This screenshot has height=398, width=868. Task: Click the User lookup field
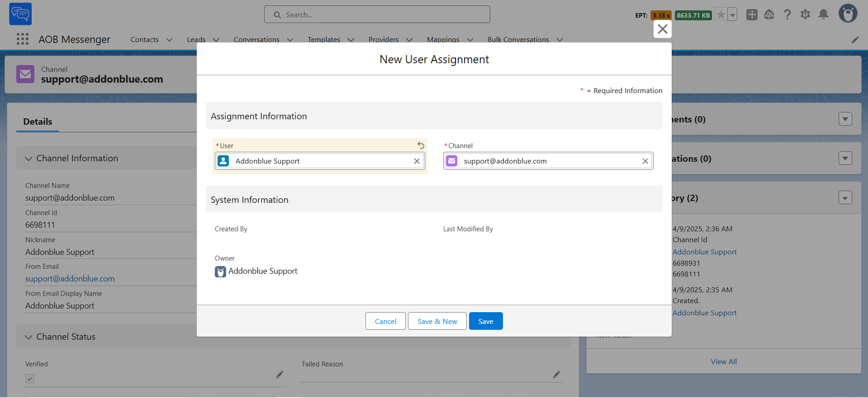pos(320,161)
